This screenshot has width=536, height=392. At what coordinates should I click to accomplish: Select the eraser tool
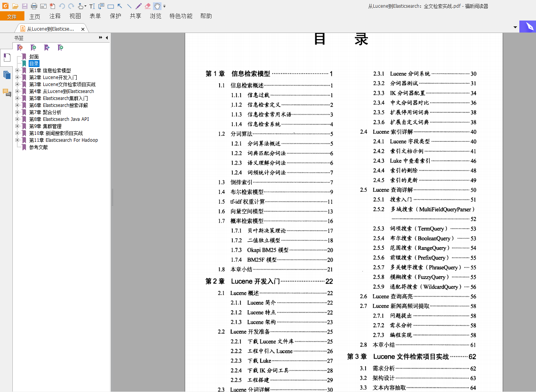[x=148, y=6]
